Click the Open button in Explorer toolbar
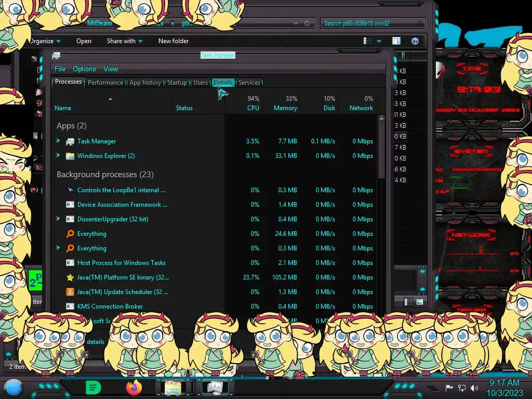The width and height of the screenshot is (532, 399). (84, 41)
